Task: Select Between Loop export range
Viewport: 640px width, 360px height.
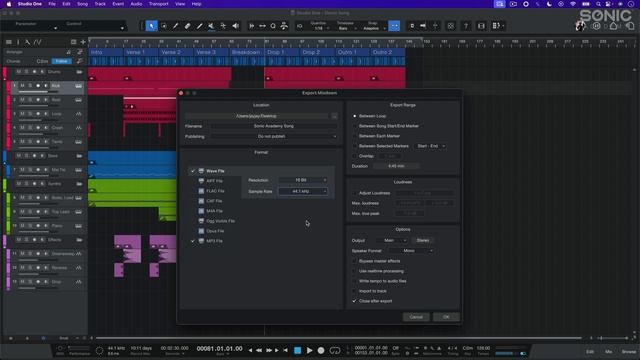Action: coord(354,116)
